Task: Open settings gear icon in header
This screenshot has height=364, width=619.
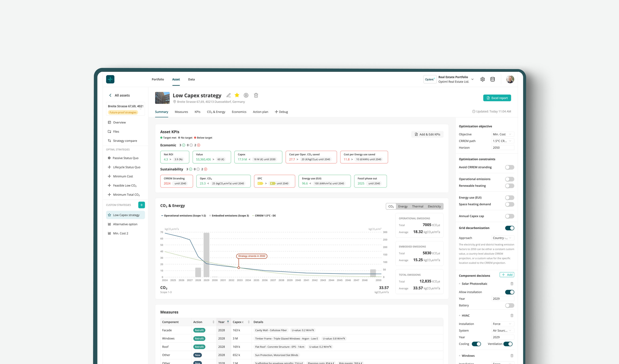Action: click(482, 79)
